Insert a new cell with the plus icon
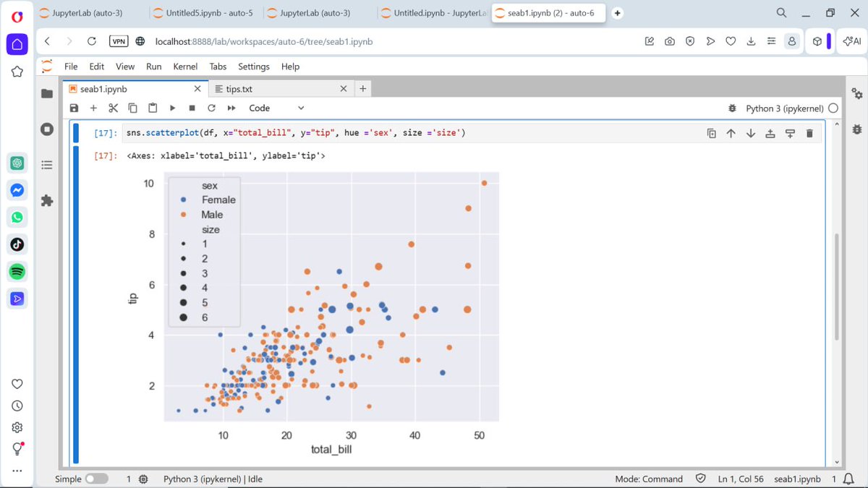 click(x=93, y=108)
